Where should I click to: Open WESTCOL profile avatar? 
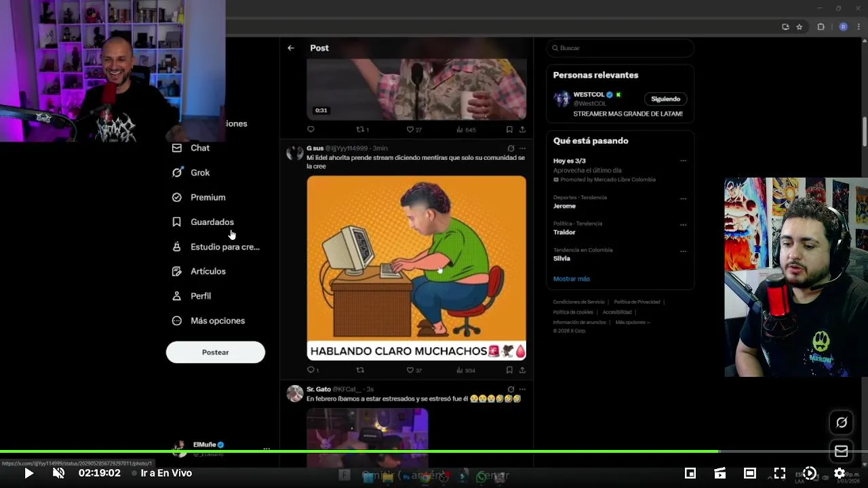(561, 99)
